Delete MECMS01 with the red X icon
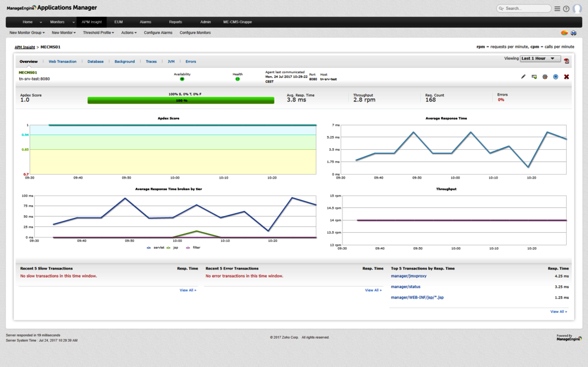The height and width of the screenshot is (367, 588). 567,77
